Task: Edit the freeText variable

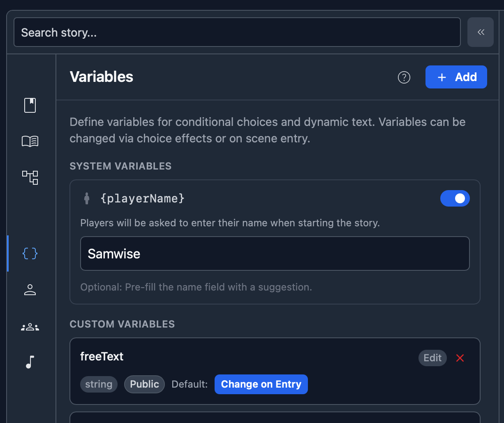Action: point(432,358)
